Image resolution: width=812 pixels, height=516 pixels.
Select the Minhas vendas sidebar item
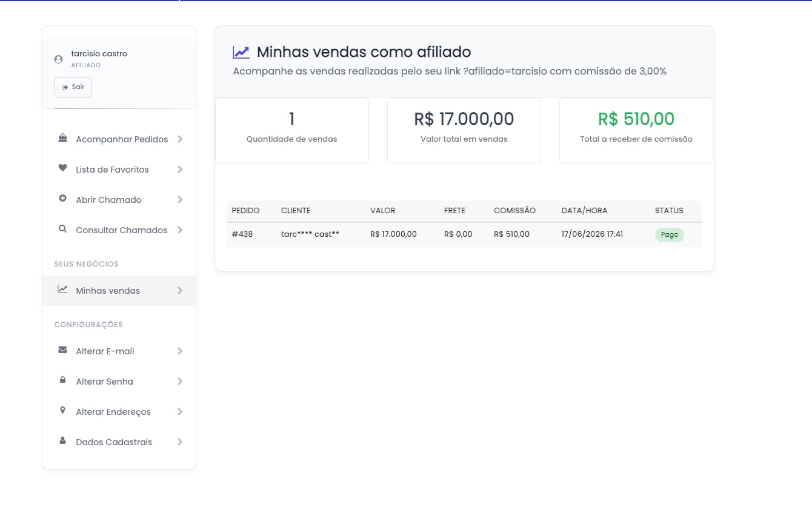click(119, 291)
